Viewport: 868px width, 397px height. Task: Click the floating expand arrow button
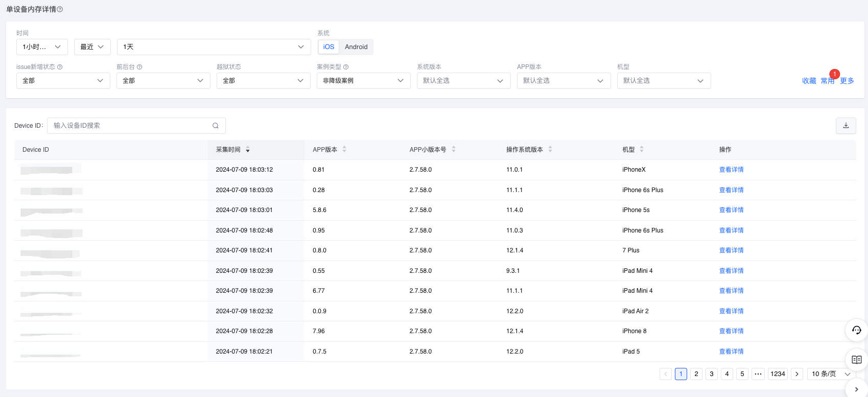[857, 389]
